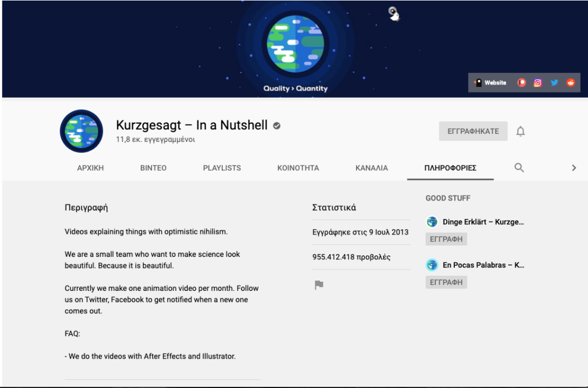Screen dimensions: 588x388
Task: Click the Εγγράφηκε στις 9 Ιουλ 2013 text
Action: coord(361,232)
